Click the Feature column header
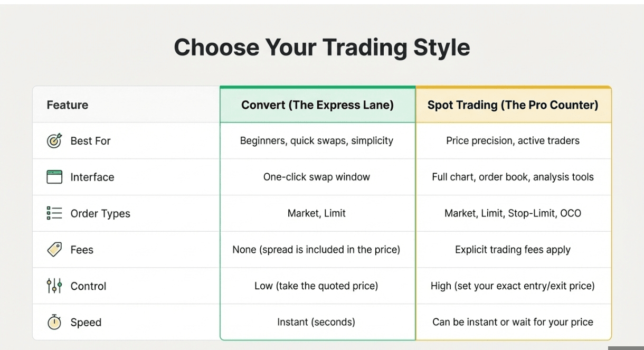 [68, 105]
